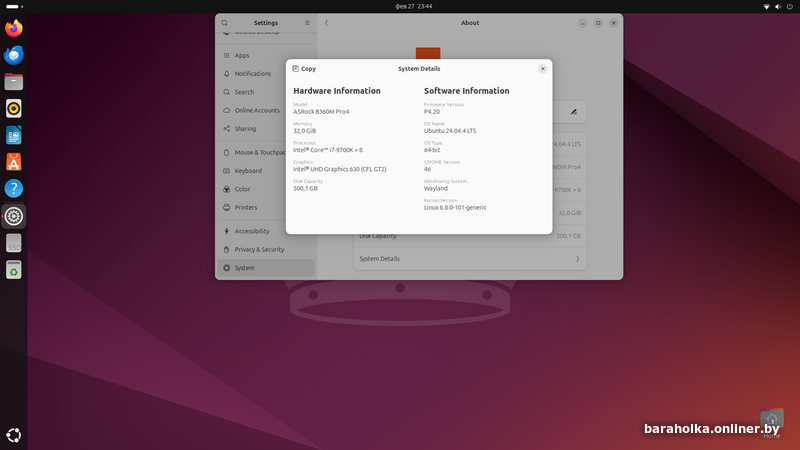Open Privacy & Security settings
Image resolution: width=800 pixels, height=450 pixels.
[266, 249]
